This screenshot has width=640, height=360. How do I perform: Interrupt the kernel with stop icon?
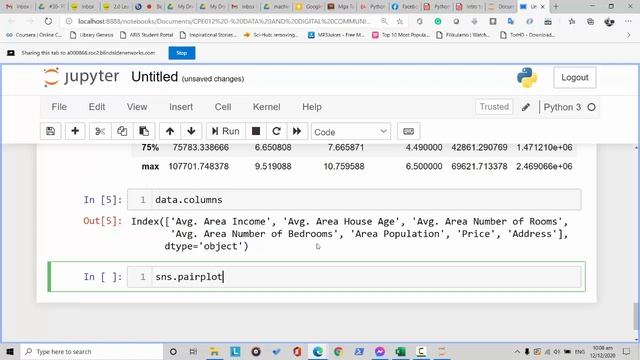(x=256, y=131)
